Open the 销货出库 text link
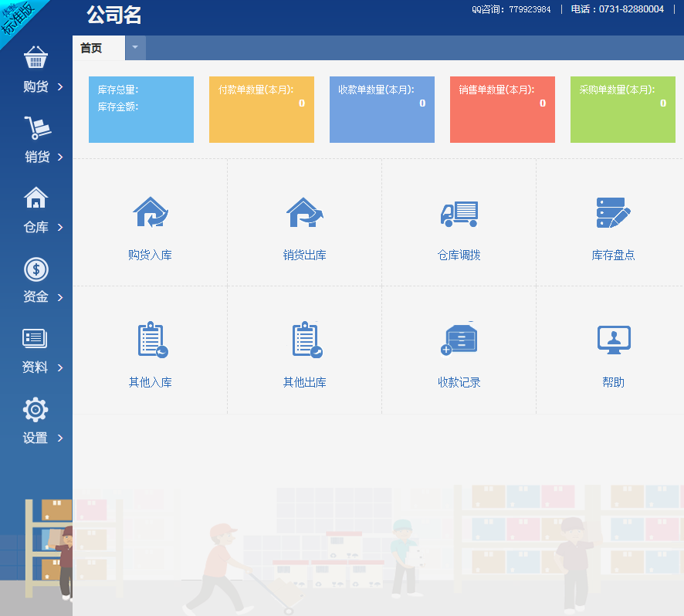The width and height of the screenshot is (684, 616). 304,255
